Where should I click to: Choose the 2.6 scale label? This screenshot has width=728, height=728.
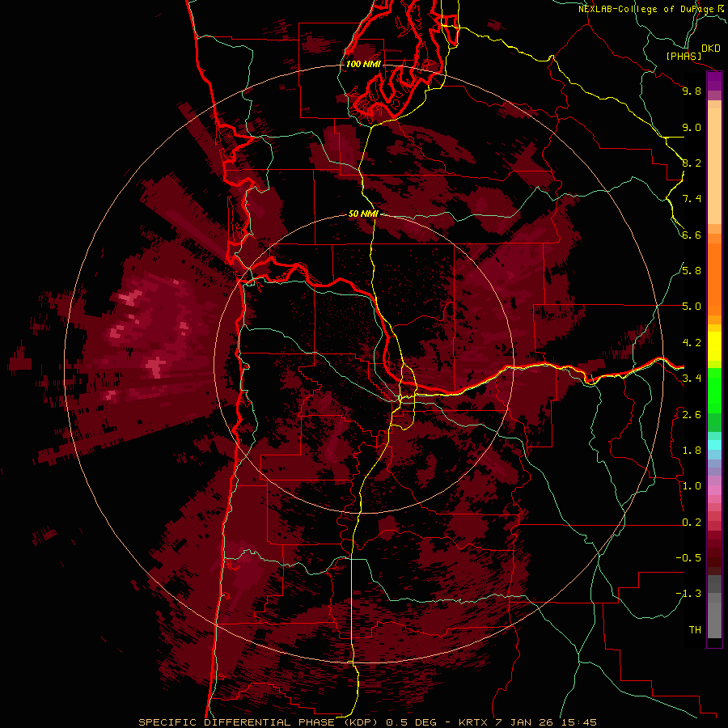pos(692,415)
